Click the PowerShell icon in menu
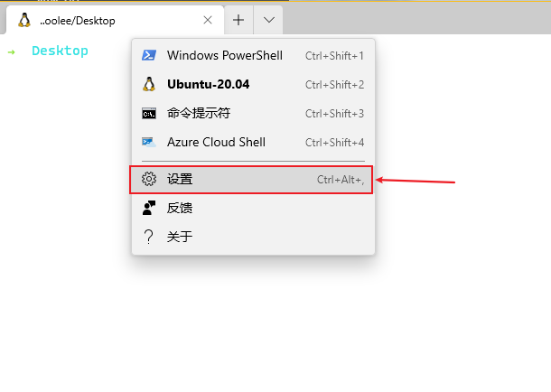 tap(149, 55)
